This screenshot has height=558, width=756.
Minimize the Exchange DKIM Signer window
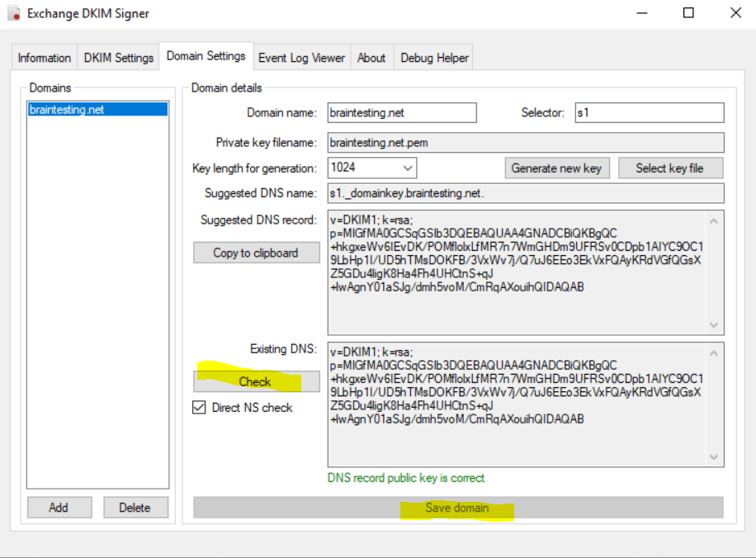coord(642,13)
